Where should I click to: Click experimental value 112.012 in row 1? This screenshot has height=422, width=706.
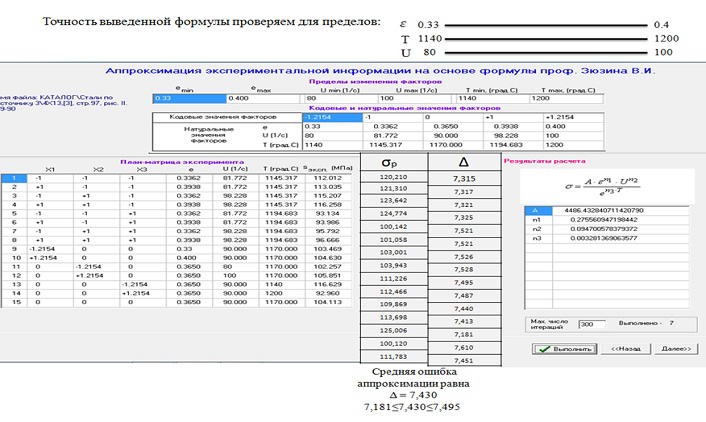click(328, 178)
